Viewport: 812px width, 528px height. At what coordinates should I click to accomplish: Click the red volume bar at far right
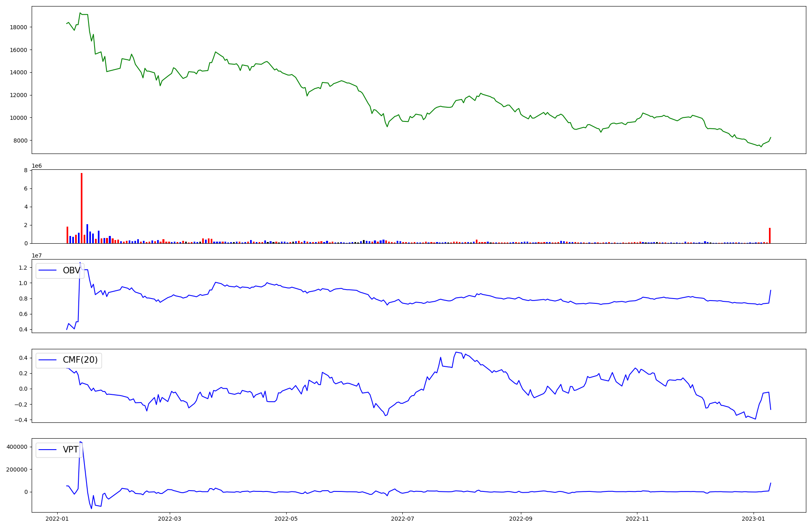click(x=769, y=236)
